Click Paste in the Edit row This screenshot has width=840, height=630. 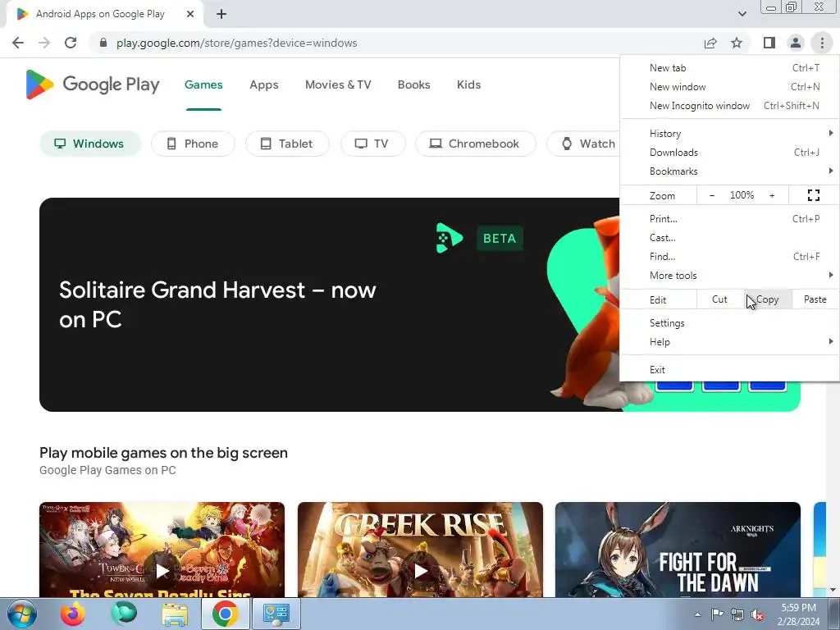pos(815,299)
